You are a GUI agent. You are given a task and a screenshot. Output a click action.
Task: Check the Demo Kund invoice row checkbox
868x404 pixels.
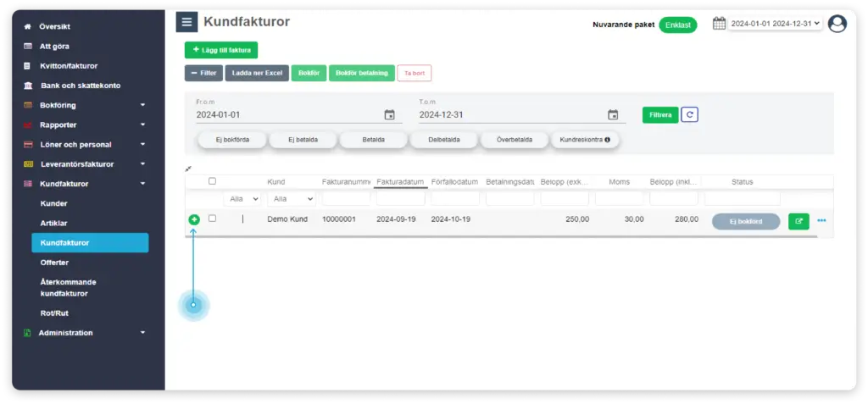[212, 219]
